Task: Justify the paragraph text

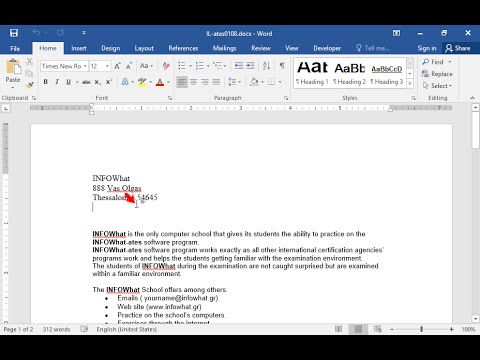Action: [x=216, y=82]
